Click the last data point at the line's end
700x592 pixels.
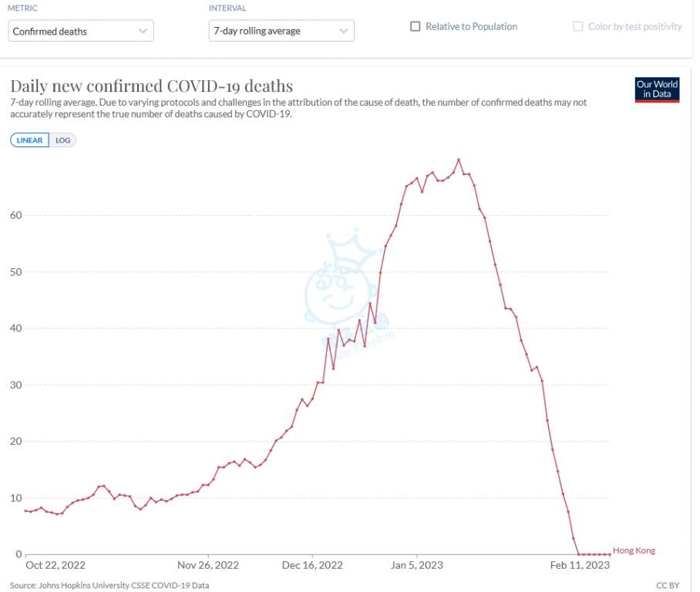609,554
